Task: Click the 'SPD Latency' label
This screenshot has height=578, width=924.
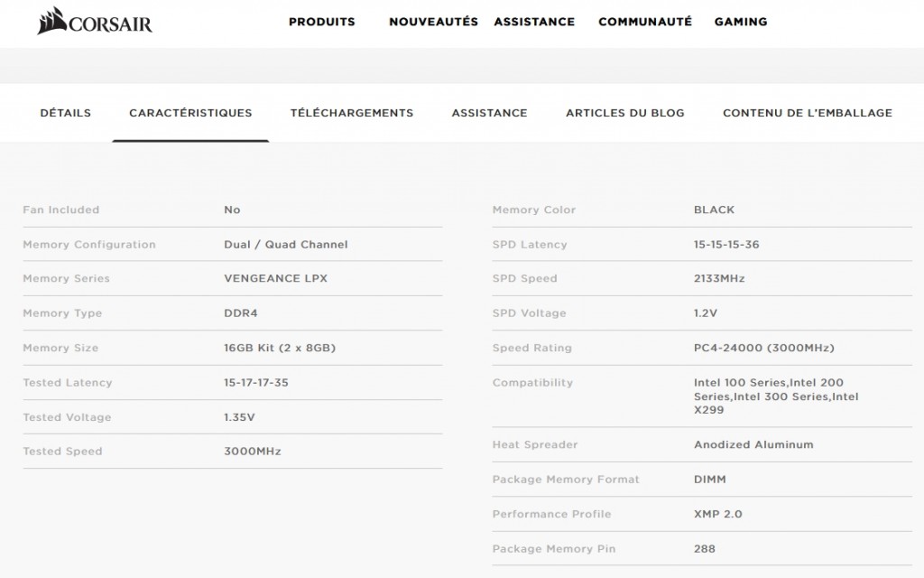Action: (x=529, y=244)
